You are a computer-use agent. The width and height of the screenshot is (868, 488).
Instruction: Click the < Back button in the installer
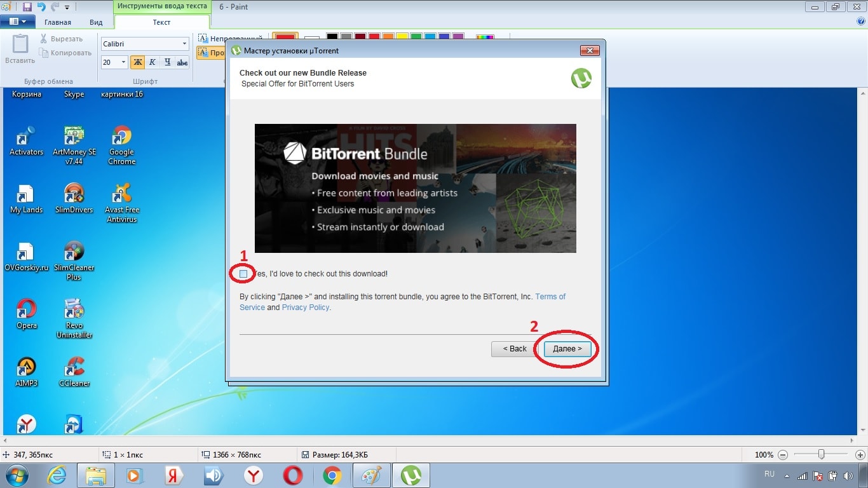coord(515,349)
